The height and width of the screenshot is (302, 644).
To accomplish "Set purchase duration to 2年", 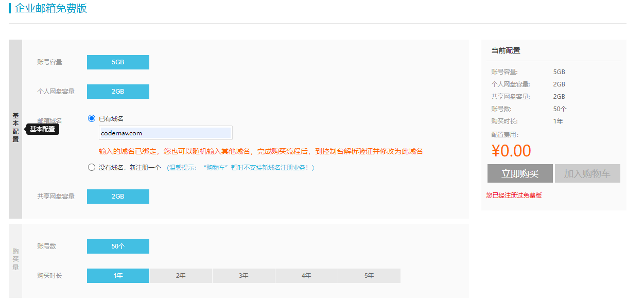I will click(181, 276).
